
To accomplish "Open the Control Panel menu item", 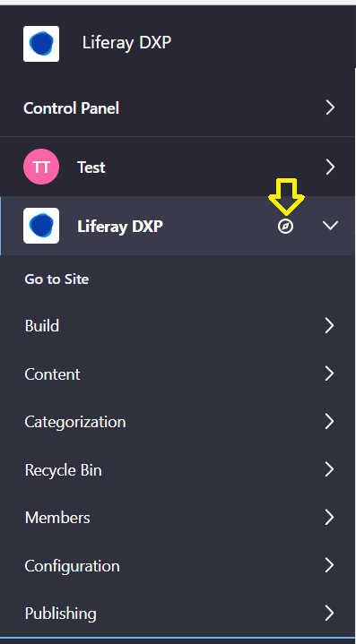I will pyautogui.click(x=71, y=108).
